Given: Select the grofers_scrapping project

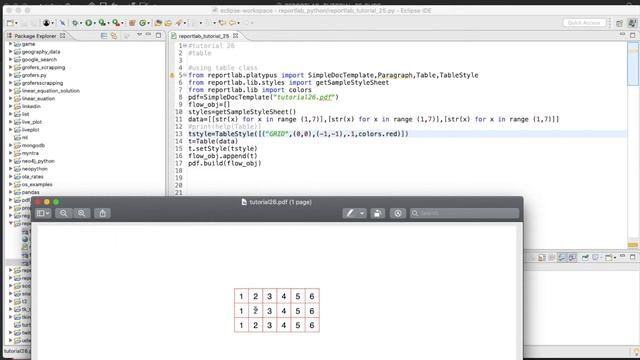Looking at the screenshot, I should coord(43,67).
